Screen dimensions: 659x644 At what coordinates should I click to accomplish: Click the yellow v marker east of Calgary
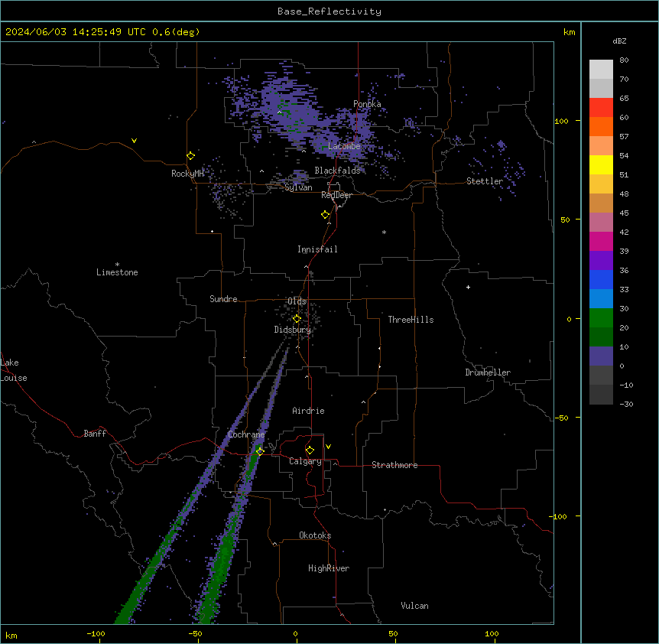[328, 447]
